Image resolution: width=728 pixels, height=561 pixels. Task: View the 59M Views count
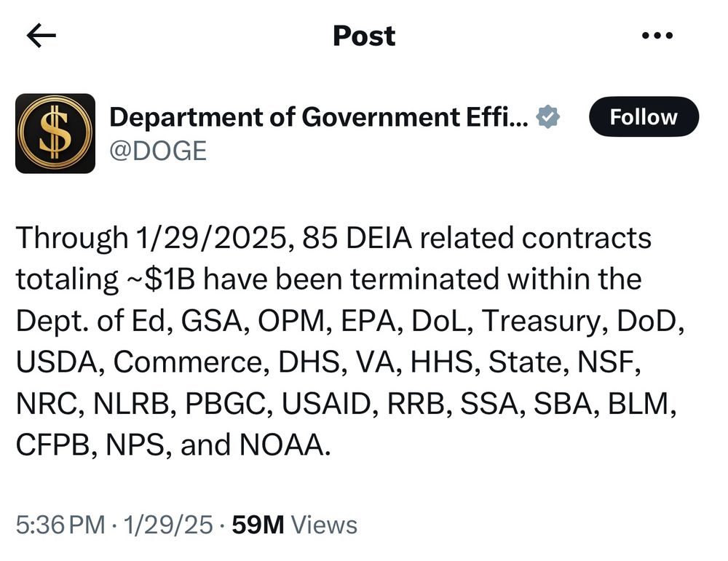coord(294,525)
